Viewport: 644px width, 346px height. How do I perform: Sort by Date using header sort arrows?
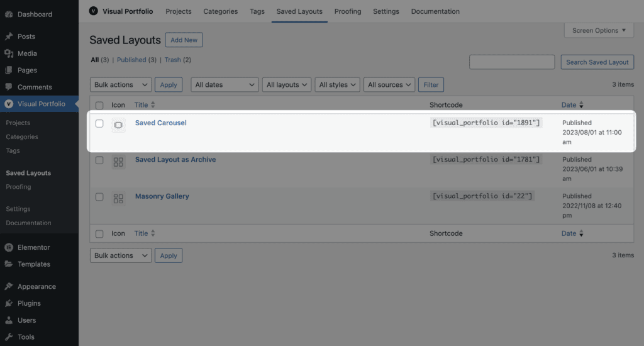coord(581,105)
